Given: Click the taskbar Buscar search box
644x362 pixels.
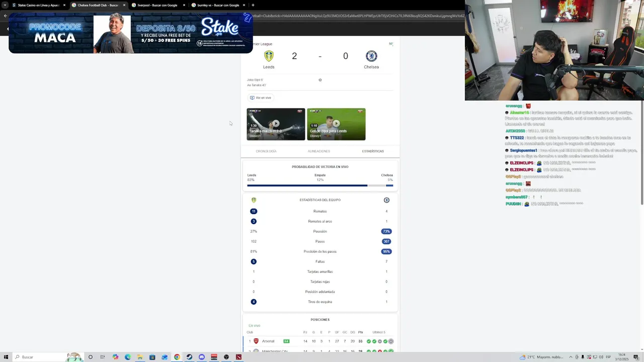Looking at the screenshot, I should [x=48, y=357].
